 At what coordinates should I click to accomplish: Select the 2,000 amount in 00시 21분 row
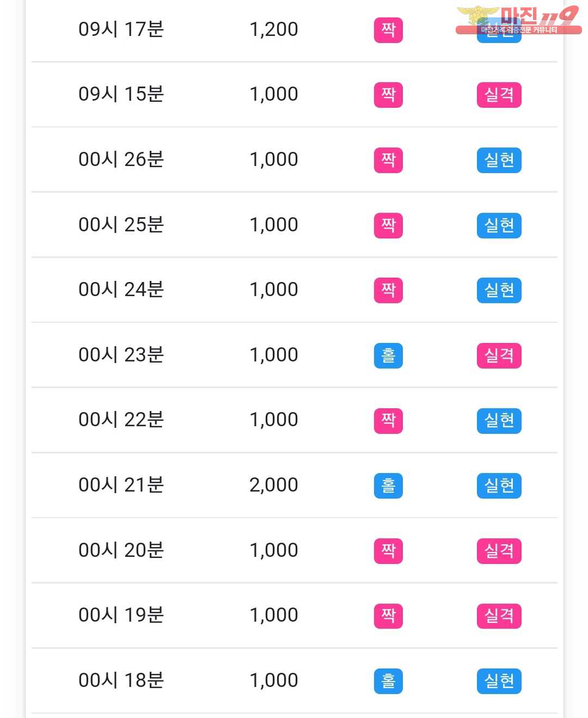tap(274, 485)
